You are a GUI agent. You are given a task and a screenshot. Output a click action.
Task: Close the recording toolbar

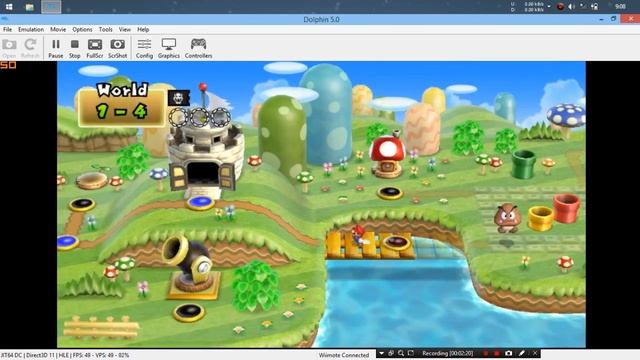click(535, 353)
